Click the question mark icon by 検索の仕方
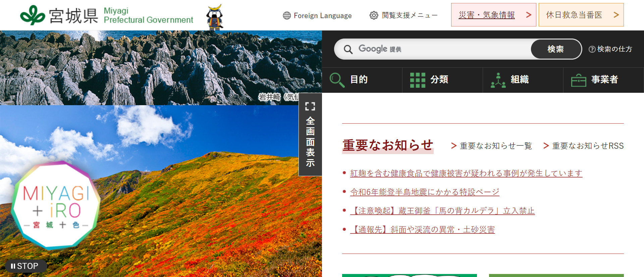This screenshot has width=644, height=277. pos(592,49)
